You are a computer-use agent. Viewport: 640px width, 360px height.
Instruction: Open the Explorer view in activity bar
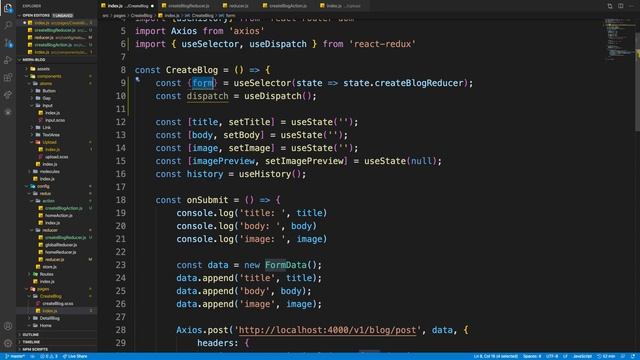(x=8, y=8)
